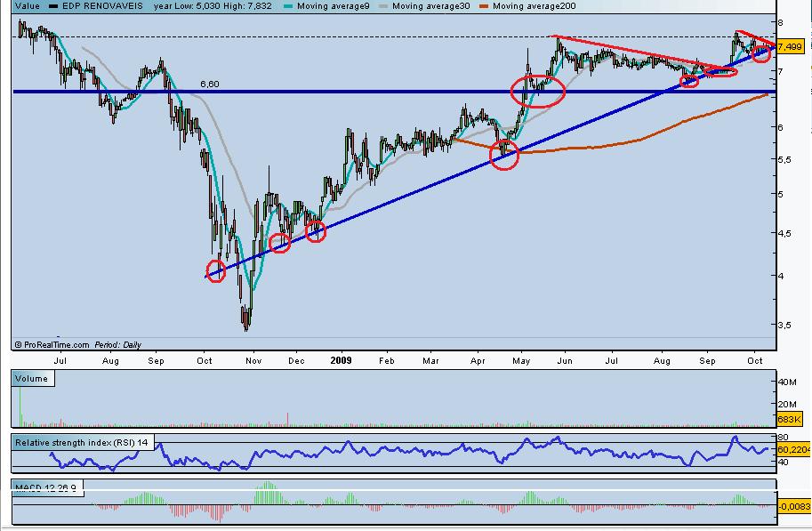The height and width of the screenshot is (531, 812).
Task: Click the Volume panel label
Action: pos(32,379)
